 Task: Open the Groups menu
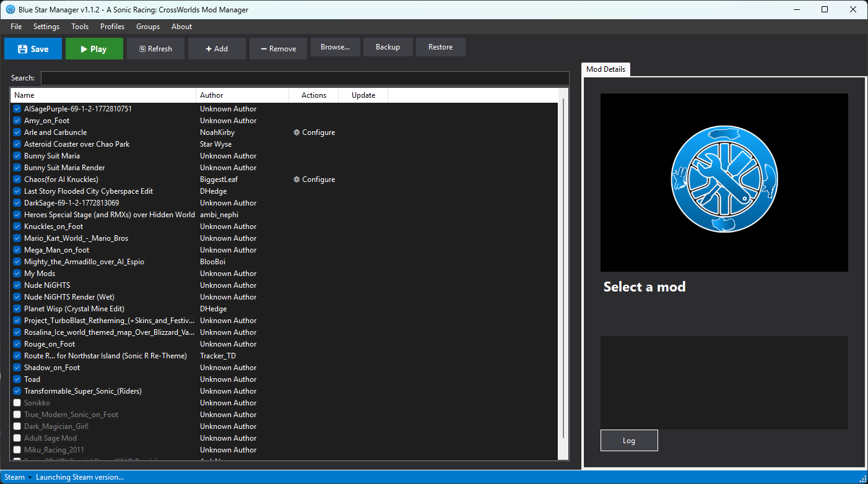point(148,27)
